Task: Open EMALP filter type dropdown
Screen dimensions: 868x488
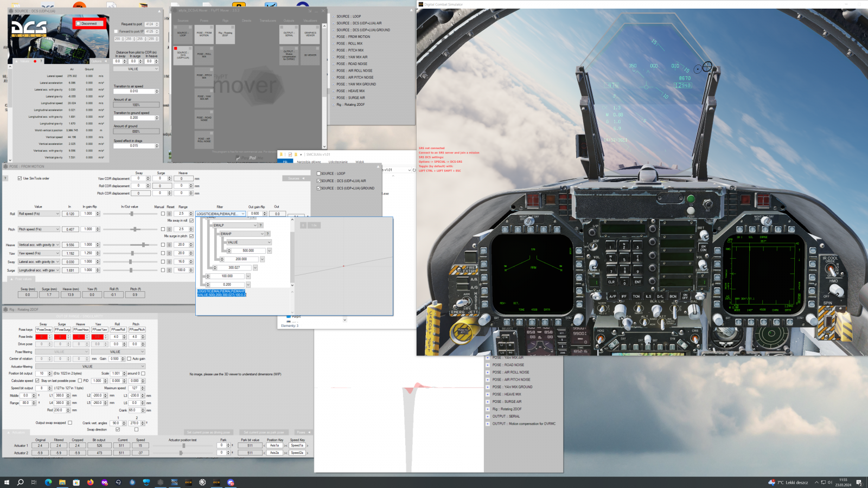Action: click(235, 225)
